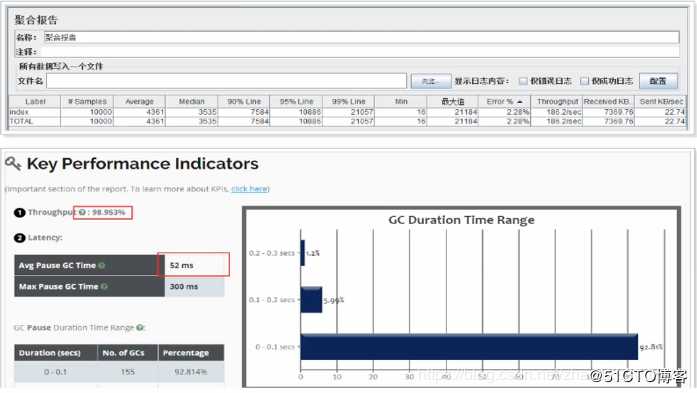
Task: Sort by the Label column header
Action: (35, 101)
